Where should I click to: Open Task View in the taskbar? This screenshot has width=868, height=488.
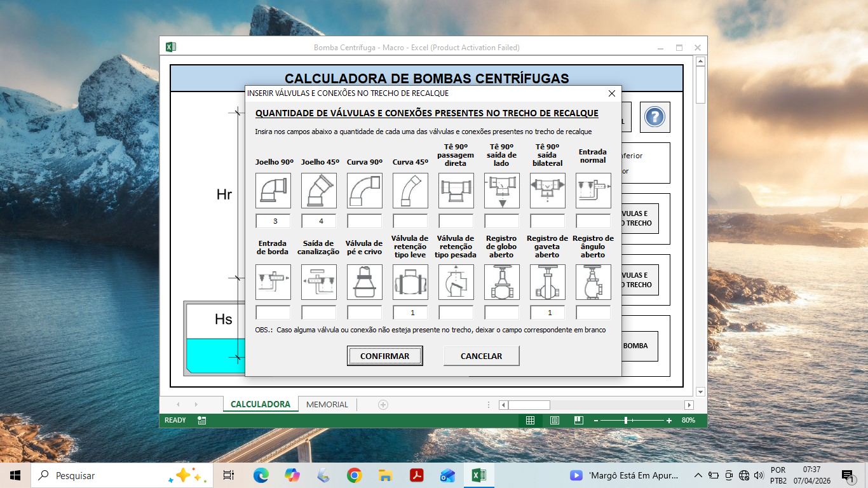click(x=229, y=475)
